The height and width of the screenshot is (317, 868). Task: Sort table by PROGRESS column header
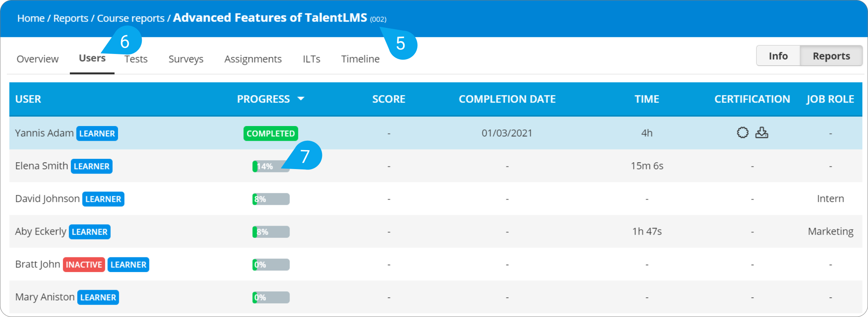point(264,99)
